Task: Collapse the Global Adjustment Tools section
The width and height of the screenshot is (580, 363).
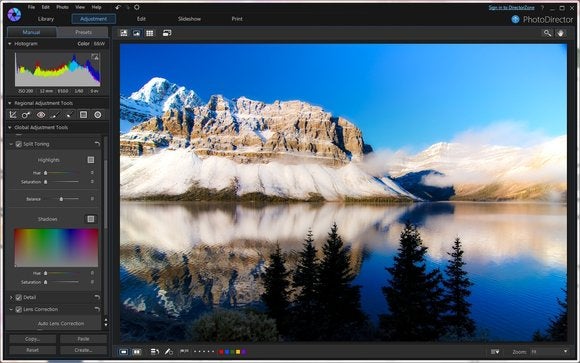Action: [10, 128]
